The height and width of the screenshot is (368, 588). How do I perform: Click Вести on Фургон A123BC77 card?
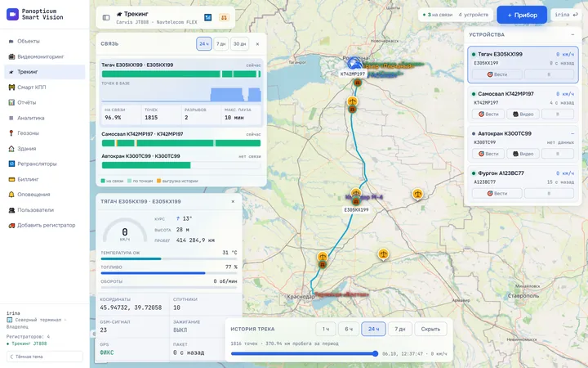click(497, 193)
